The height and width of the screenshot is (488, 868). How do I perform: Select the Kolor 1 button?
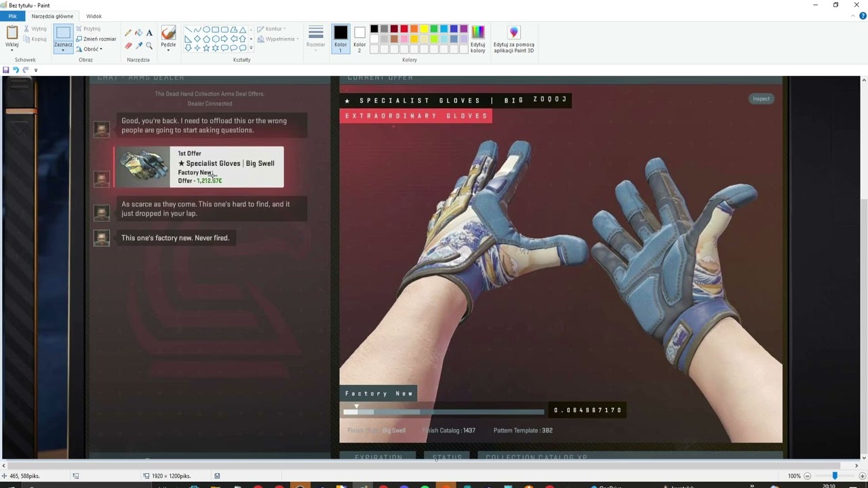(x=340, y=39)
